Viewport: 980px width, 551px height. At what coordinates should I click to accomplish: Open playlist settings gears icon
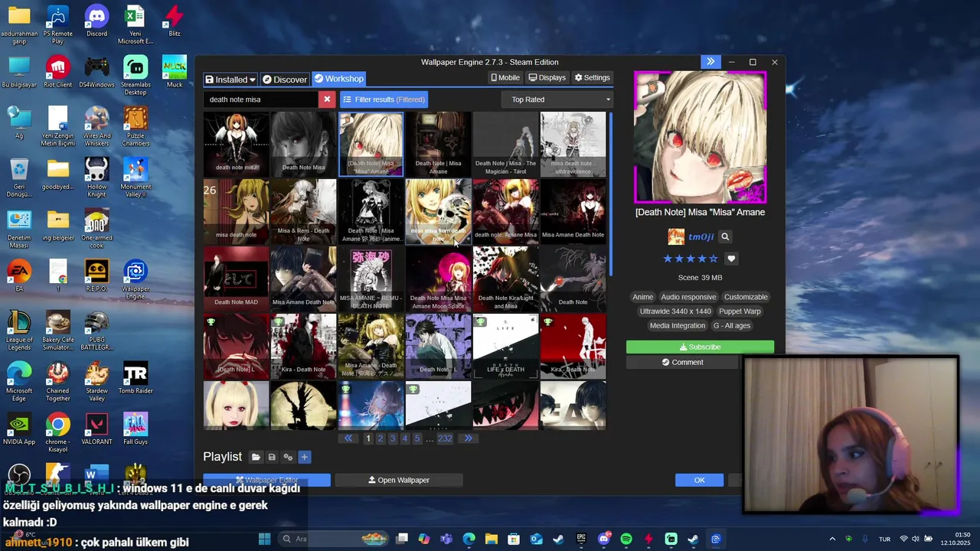(288, 457)
